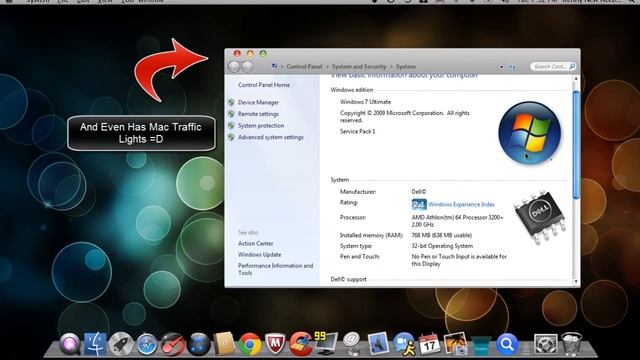Open the teal folder stack in dock
640x360 pixels.
tap(481, 346)
